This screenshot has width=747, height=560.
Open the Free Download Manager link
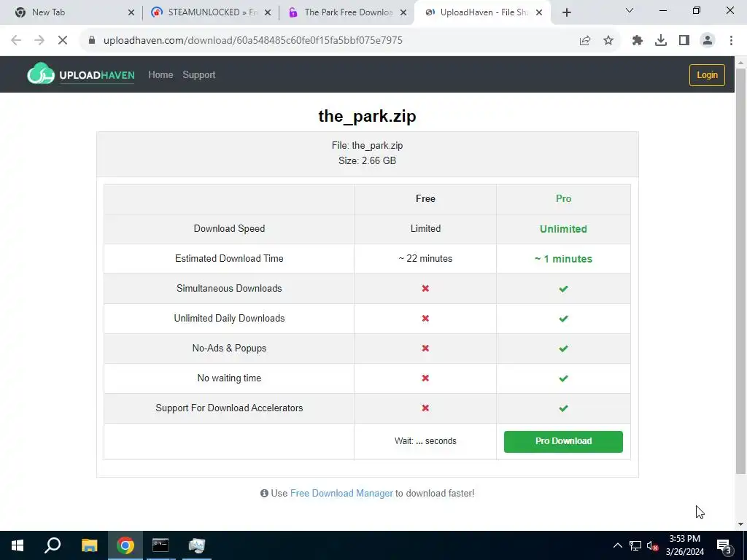pos(341,494)
